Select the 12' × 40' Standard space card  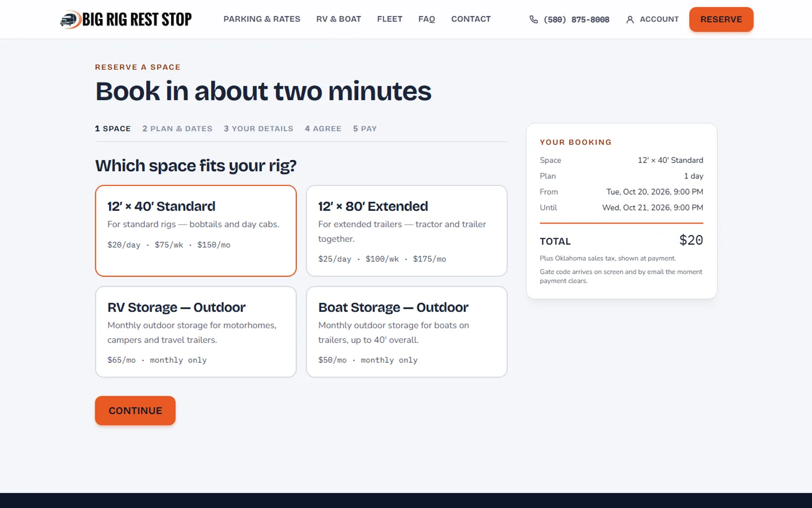[196, 231]
